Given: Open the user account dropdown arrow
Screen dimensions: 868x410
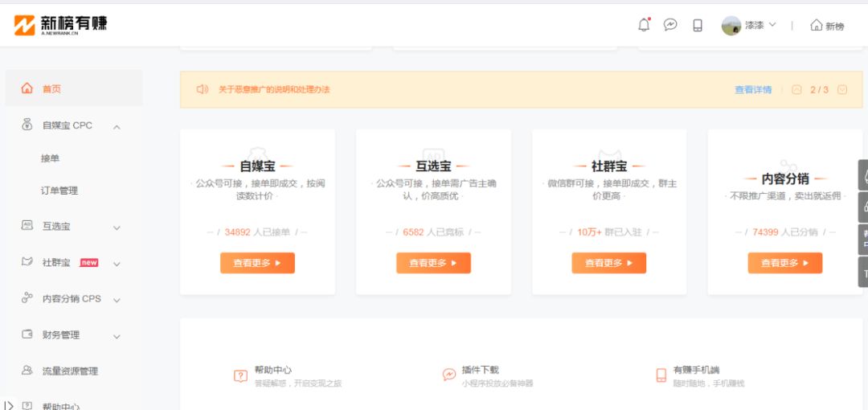Looking at the screenshot, I should coord(772,25).
